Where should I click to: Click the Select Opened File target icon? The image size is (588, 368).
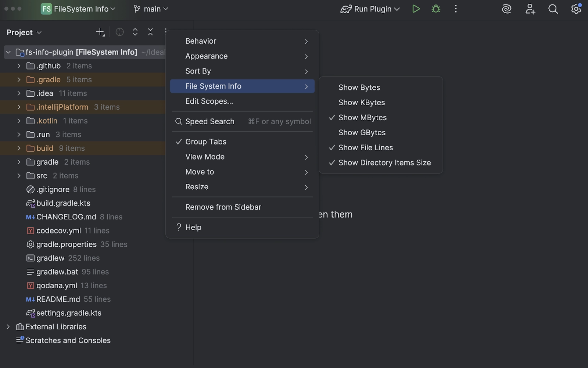coord(120,32)
